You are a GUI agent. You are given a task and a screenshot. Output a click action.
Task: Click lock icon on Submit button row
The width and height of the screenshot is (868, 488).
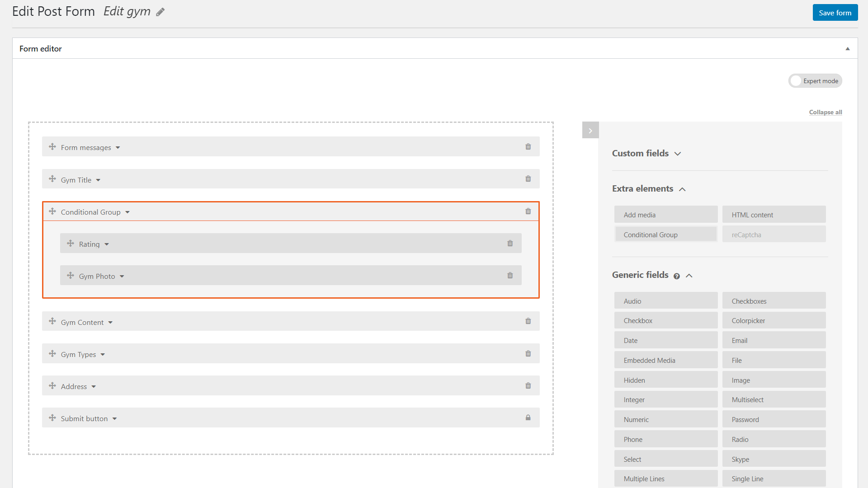[528, 418]
